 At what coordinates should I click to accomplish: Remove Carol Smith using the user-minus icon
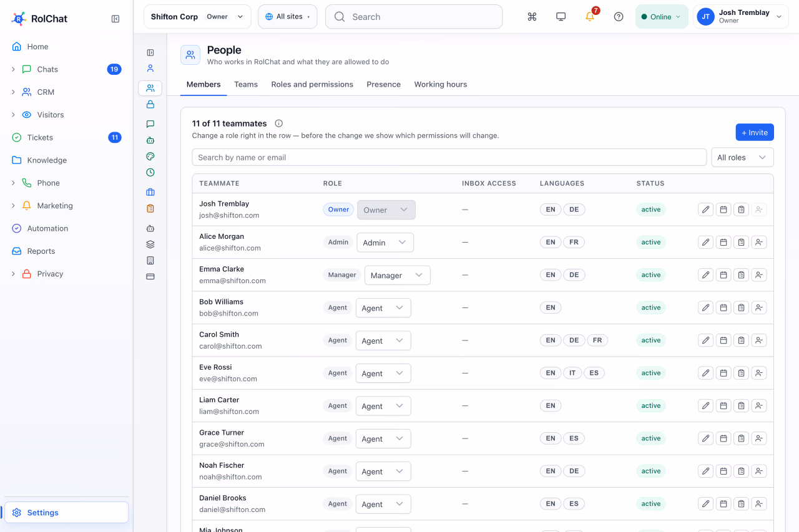pyautogui.click(x=759, y=341)
